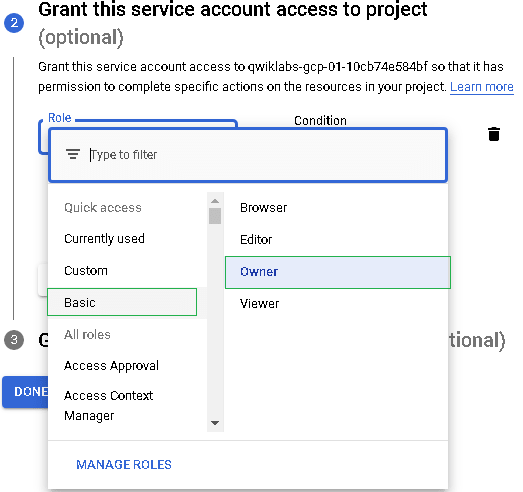The image size is (523, 492).
Task: Click the filter icon beside Type to filter
Action: (x=73, y=154)
